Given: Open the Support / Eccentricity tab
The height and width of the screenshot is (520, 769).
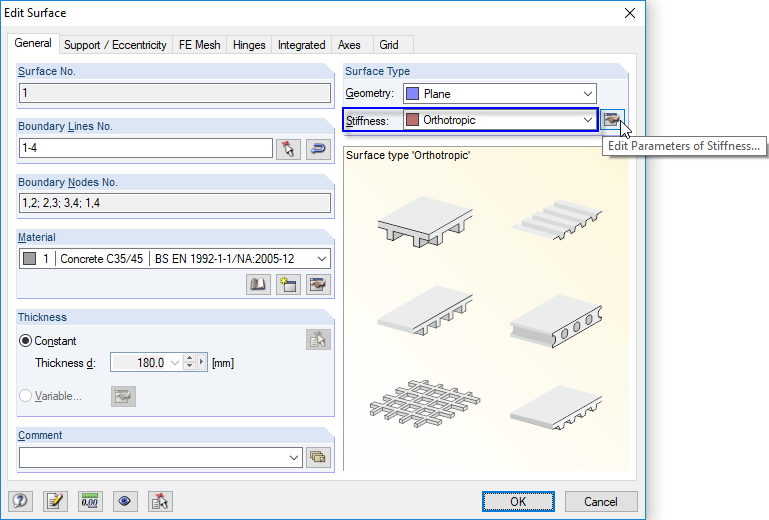Looking at the screenshot, I should [x=115, y=45].
